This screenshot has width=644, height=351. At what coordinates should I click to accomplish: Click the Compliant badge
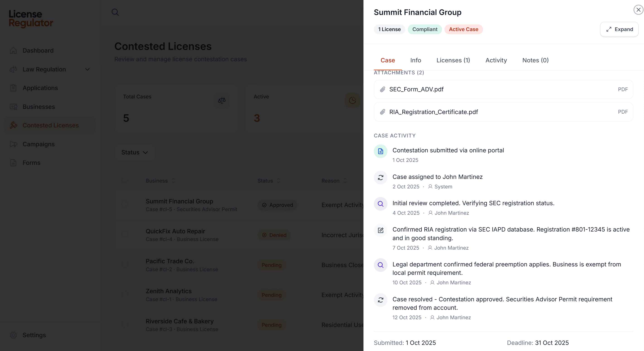[x=425, y=29]
